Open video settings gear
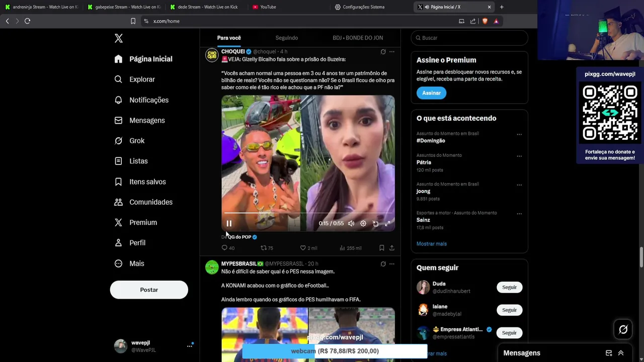The height and width of the screenshot is (362, 644). (x=363, y=223)
